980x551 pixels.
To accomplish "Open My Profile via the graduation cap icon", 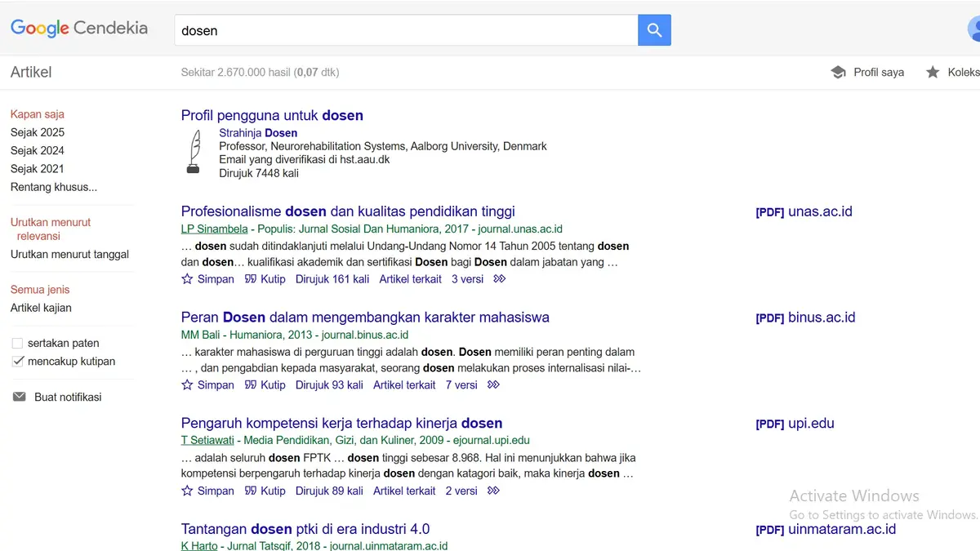I will pos(839,72).
